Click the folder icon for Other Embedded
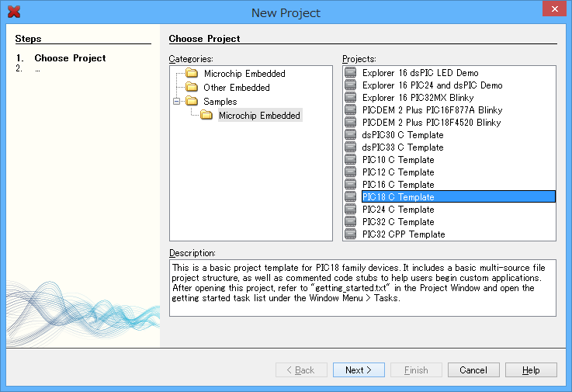The height and width of the screenshot is (392, 572). click(x=192, y=88)
